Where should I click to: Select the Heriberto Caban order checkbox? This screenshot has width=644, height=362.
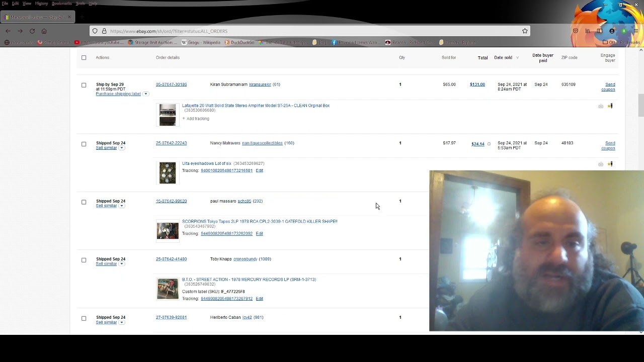(84, 318)
